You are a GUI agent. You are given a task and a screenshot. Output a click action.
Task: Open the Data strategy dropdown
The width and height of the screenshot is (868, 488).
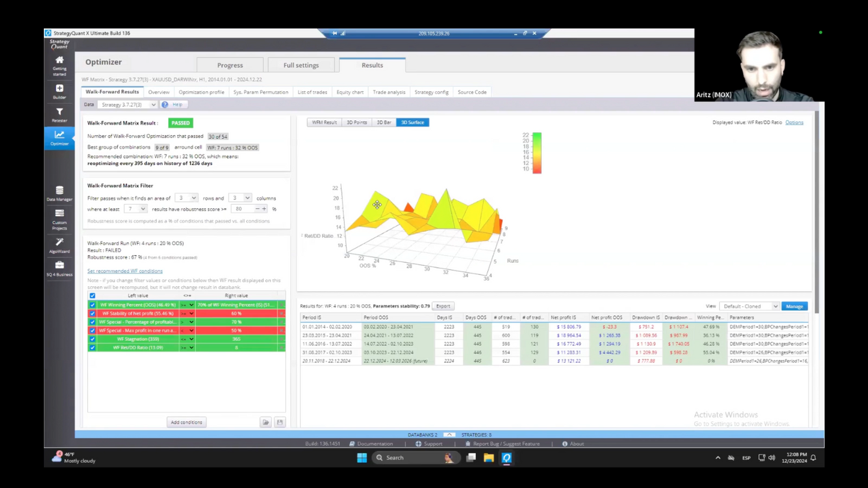[128, 104]
